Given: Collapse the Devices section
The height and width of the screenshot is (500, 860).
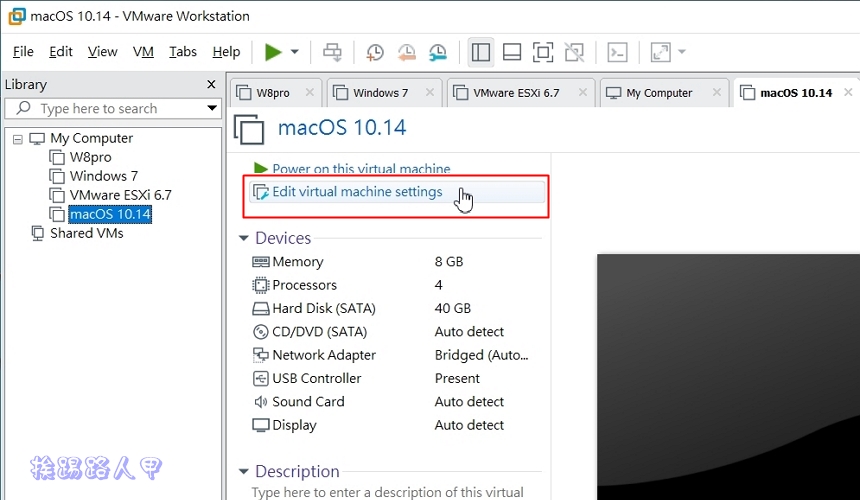Looking at the screenshot, I should tap(243, 238).
